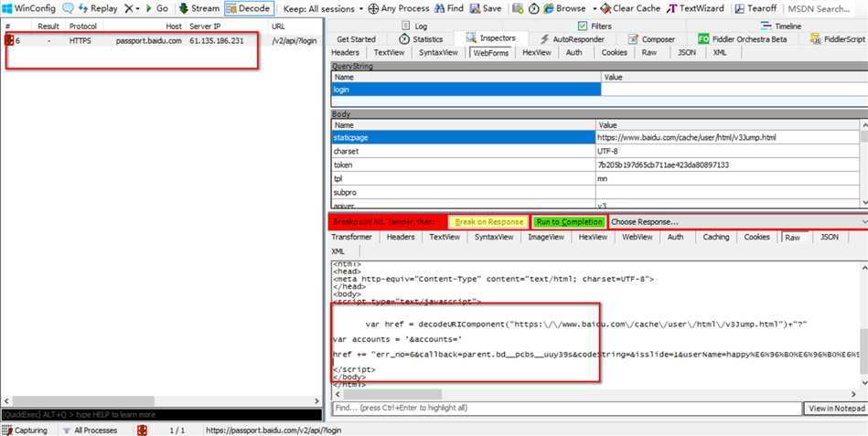This screenshot has width=868, height=436.
Task: Select the response JSON tab
Action: 829,237
